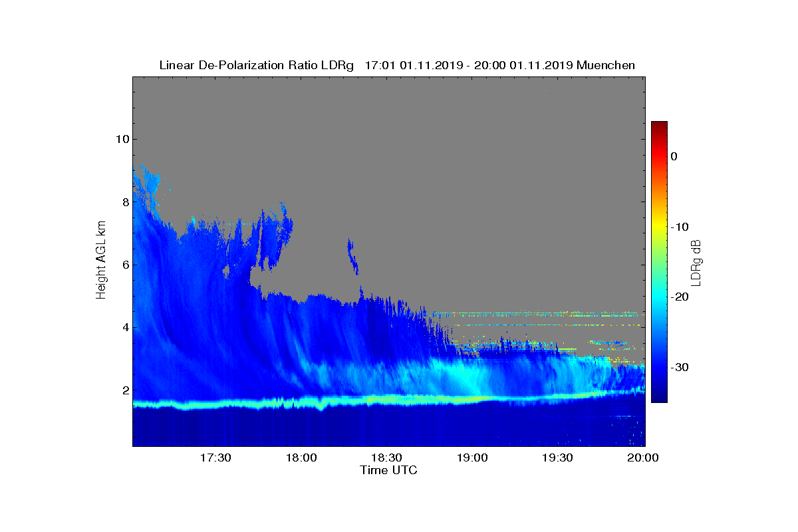Click the 'Height AGL km' axis title
Viewport: 798px width, 532px height.
(101, 261)
